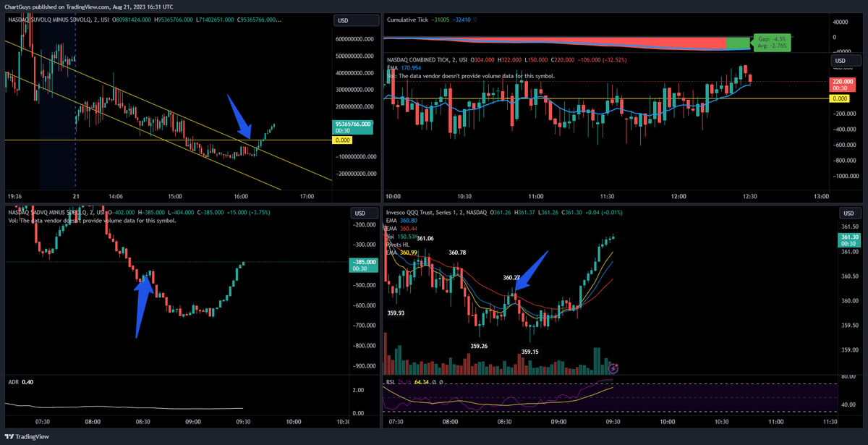868x445 pixels.
Task: Click the 95365766.000 current value label
Action: click(352, 127)
